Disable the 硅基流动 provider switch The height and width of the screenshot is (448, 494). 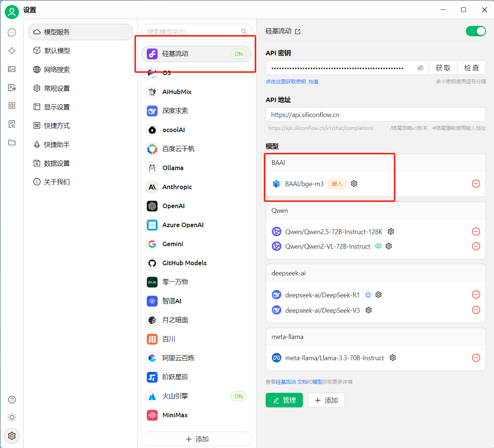475,31
